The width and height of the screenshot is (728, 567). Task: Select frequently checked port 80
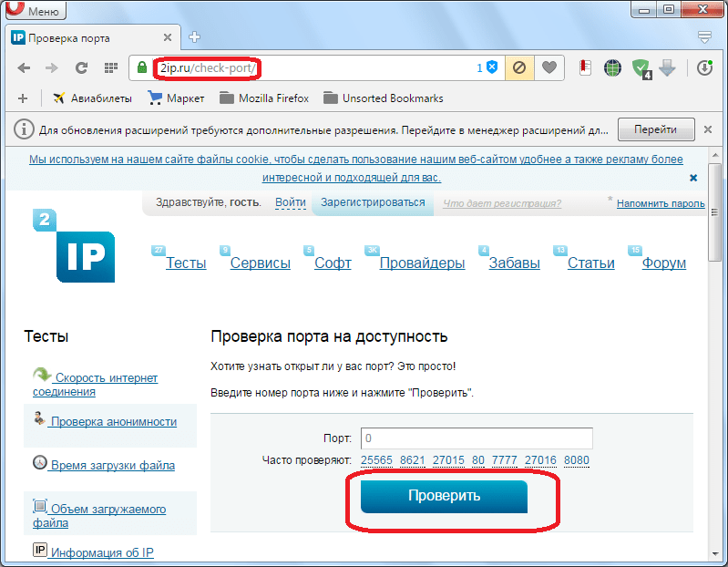(478, 460)
